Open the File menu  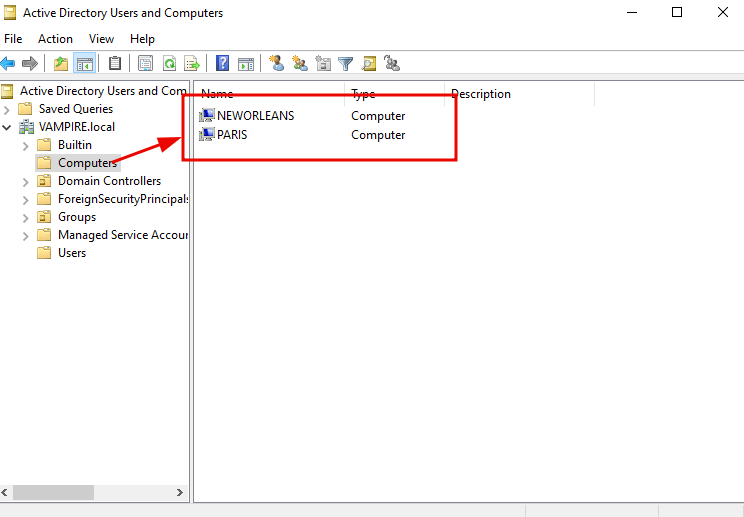(x=13, y=39)
